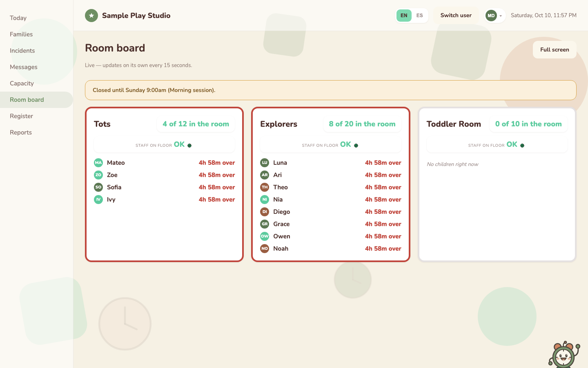Open the MD user account dropdown
Screen dimensions: 588x368
pos(494,16)
